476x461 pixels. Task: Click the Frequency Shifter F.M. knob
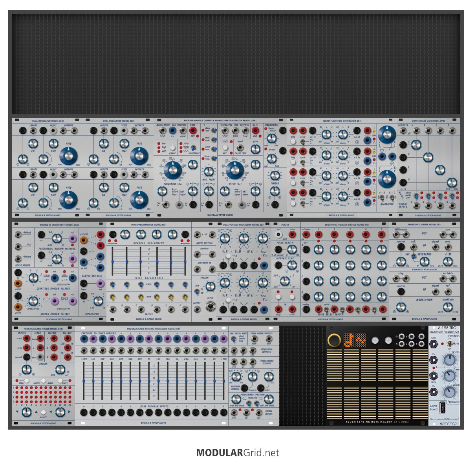tap(448, 261)
